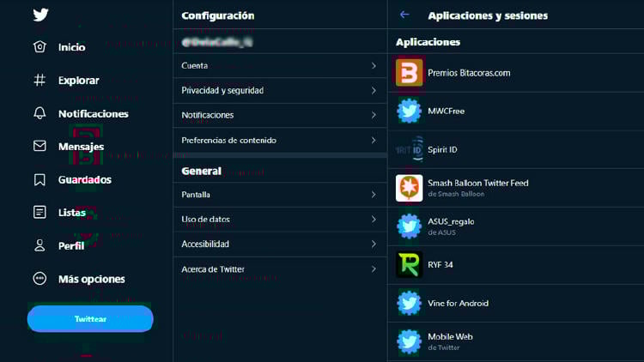Select Explorar in the sidebar

[78, 81]
